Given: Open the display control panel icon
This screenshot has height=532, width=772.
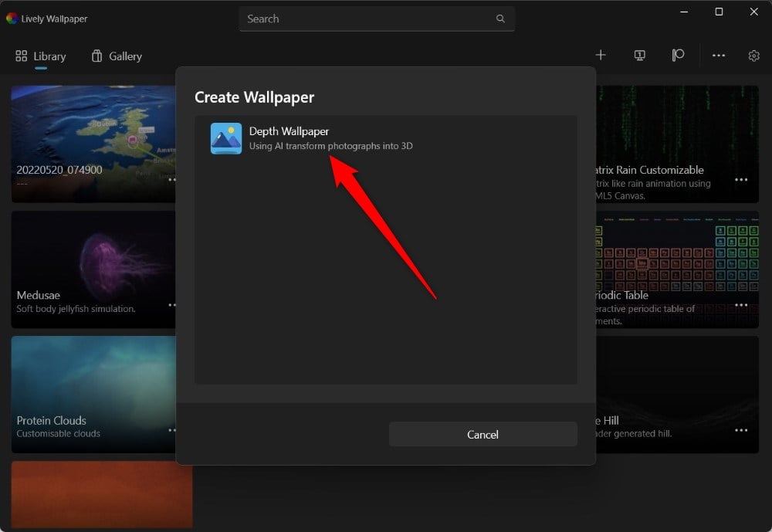Looking at the screenshot, I should coord(639,55).
